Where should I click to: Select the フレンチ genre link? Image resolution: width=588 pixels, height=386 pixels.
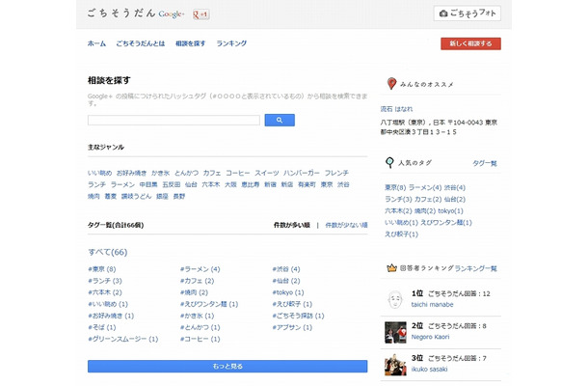coord(336,173)
